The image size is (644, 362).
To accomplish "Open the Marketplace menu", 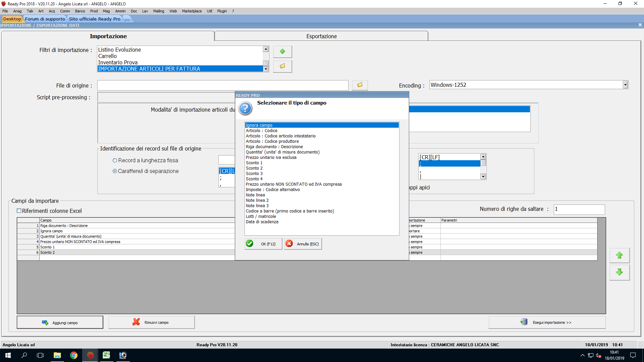I will tap(192, 11).
